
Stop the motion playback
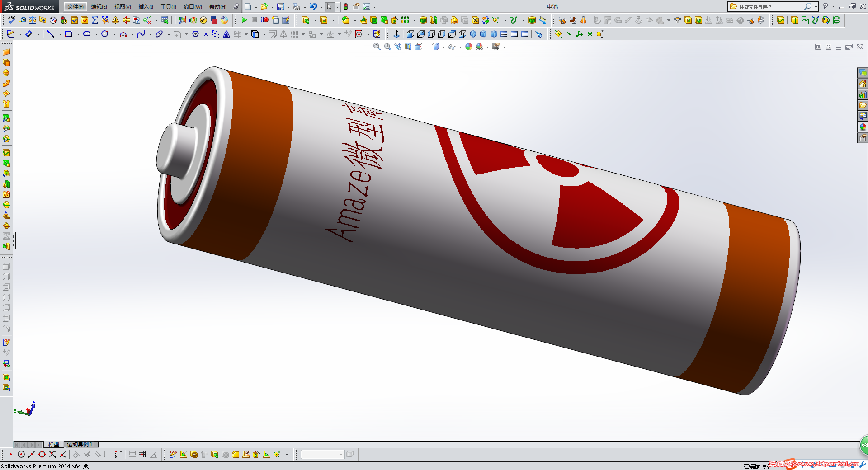pos(255,20)
